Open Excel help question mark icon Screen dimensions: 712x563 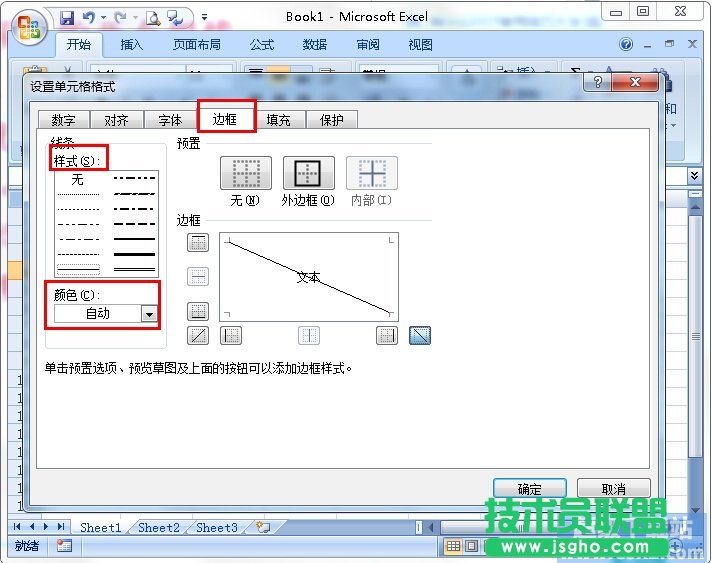click(x=626, y=44)
